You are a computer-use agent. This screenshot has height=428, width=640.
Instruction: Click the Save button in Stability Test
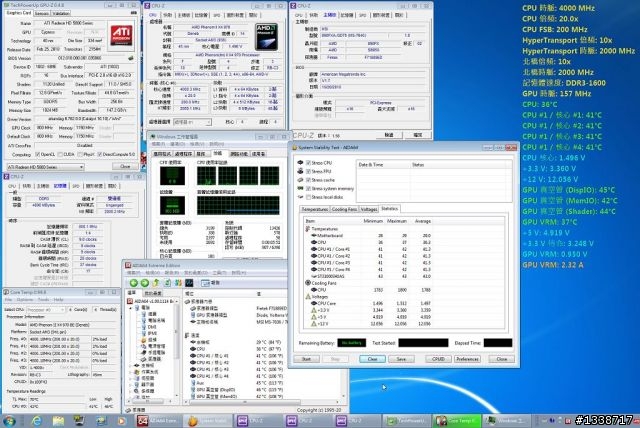point(401,359)
